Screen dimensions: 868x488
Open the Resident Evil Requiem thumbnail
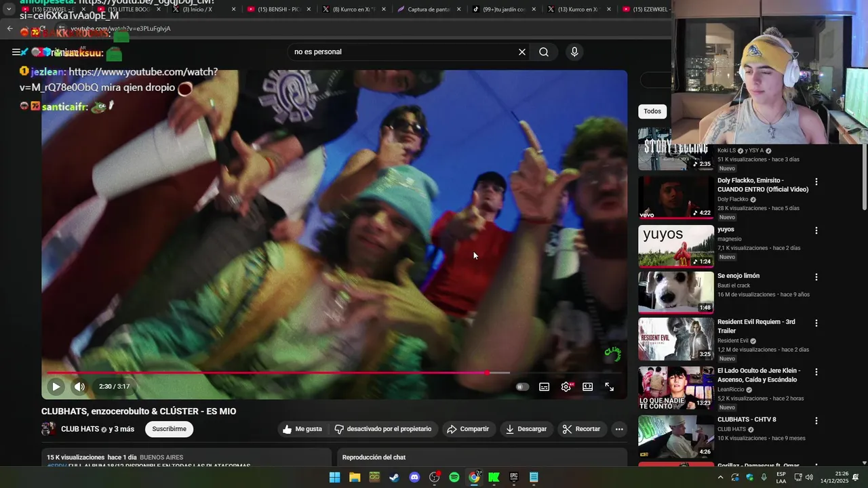click(x=676, y=339)
